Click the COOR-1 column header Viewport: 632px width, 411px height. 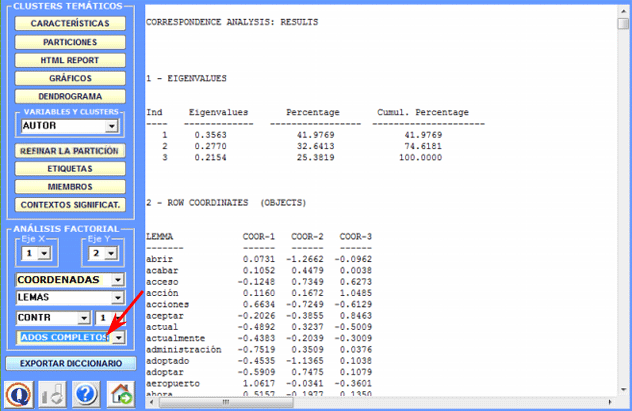[x=259, y=237]
